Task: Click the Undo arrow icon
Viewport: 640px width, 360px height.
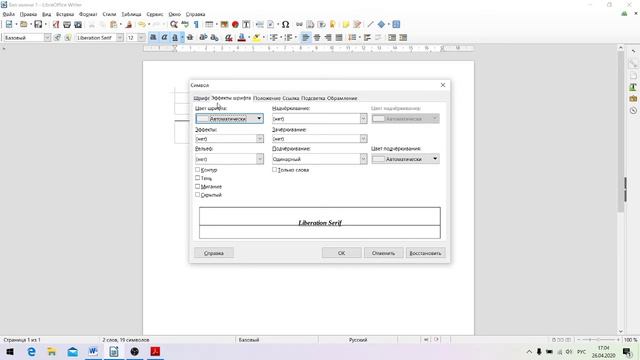Action: tap(142, 24)
